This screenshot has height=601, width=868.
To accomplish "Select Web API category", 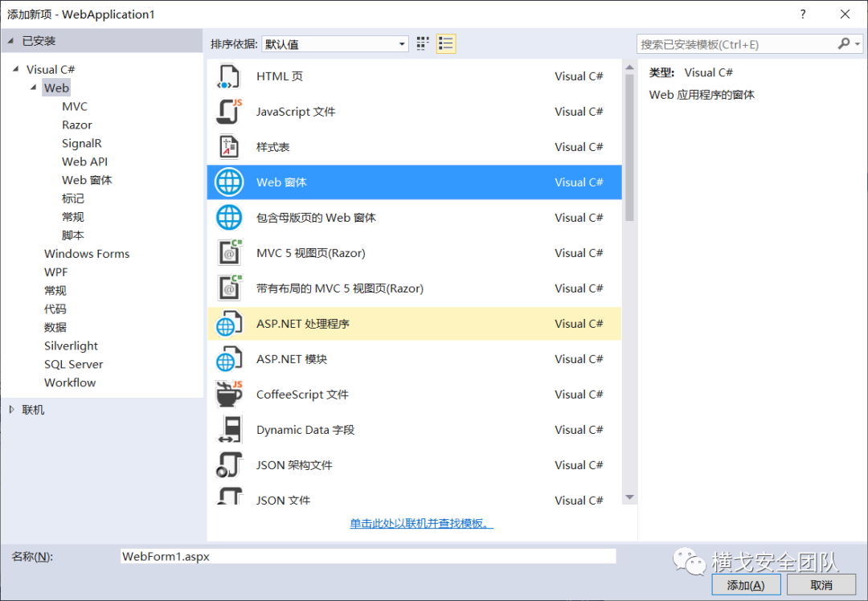I will [x=84, y=161].
